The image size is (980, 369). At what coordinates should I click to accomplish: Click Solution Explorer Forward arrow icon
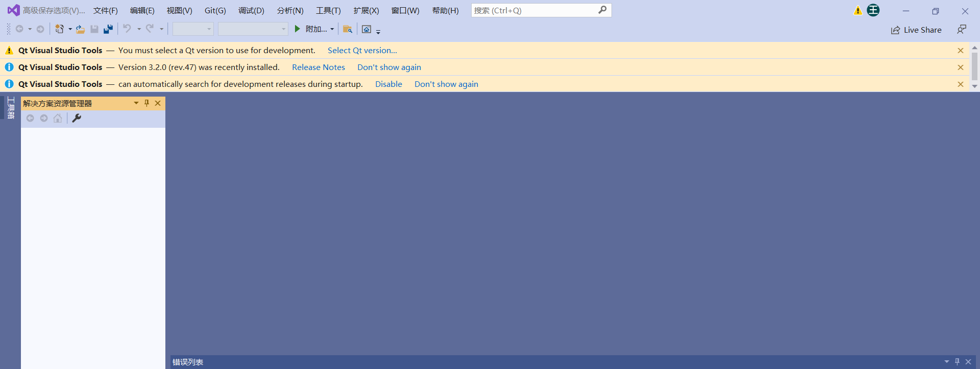tap(44, 118)
